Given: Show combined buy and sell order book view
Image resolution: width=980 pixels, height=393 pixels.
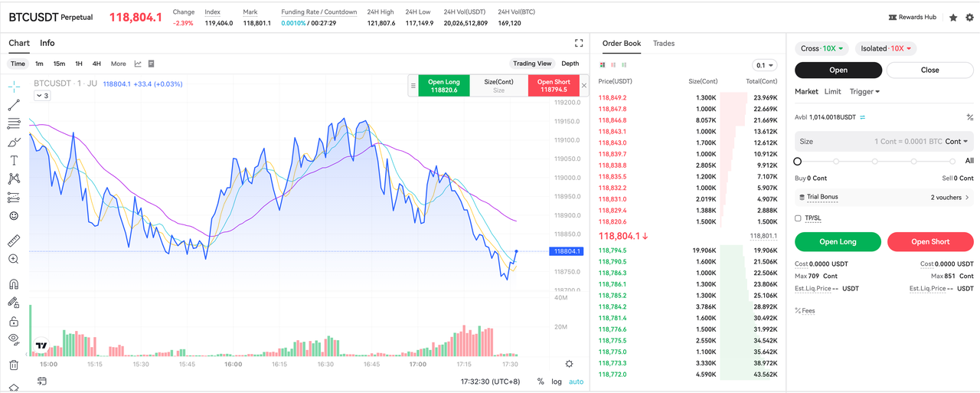Looking at the screenshot, I should pyautogui.click(x=603, y=65).
